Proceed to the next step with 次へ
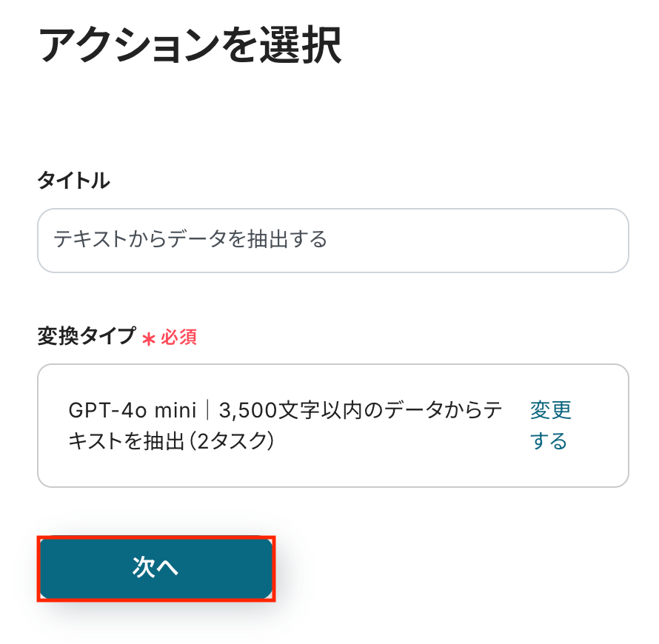Viewport: 659px width, 644px height. [x=156, y=568]
